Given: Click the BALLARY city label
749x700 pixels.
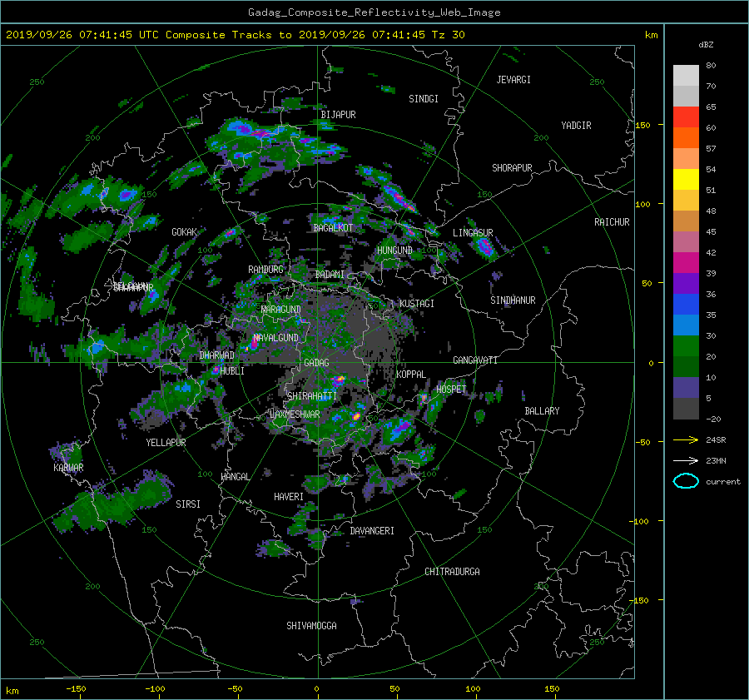Looking at the screenshot, I should (x=542, y=411).
